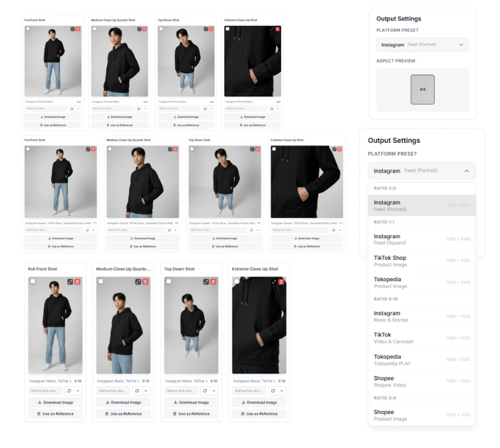Tick the 4:5 Top Down Shot checkbox
The height and width of the screenshot is (448, 500).
pos(161,29)
